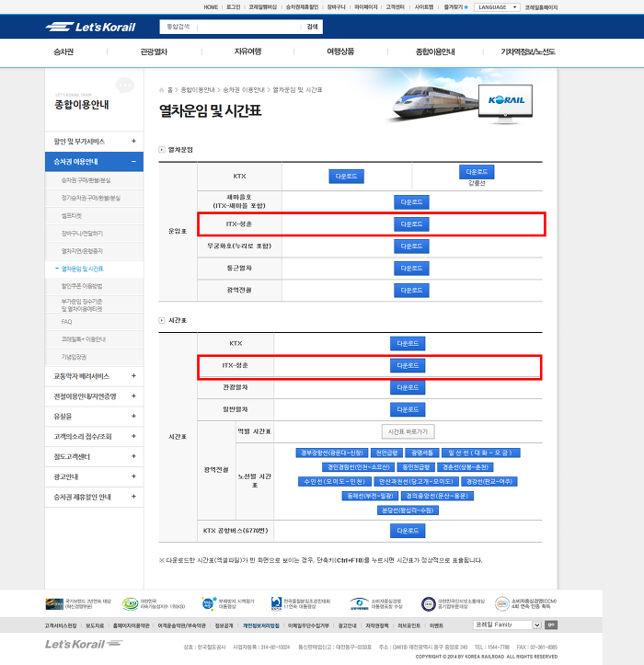Click the home icon in the breadcrumb
644x665 pixels.
[161, 90]
